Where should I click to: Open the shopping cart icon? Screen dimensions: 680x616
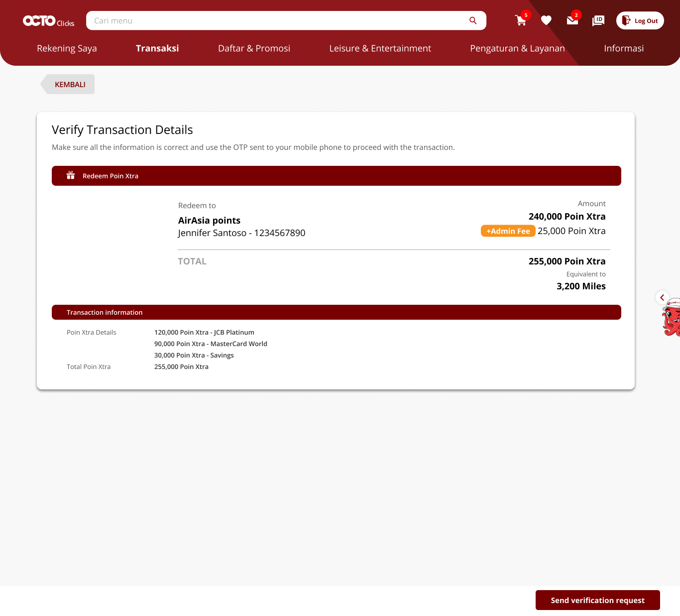point(521,20)
